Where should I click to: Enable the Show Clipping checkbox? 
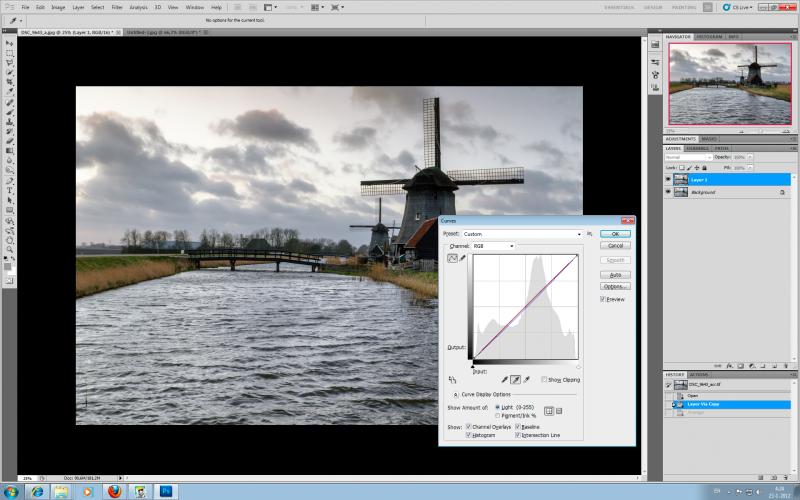pos(544,380)
